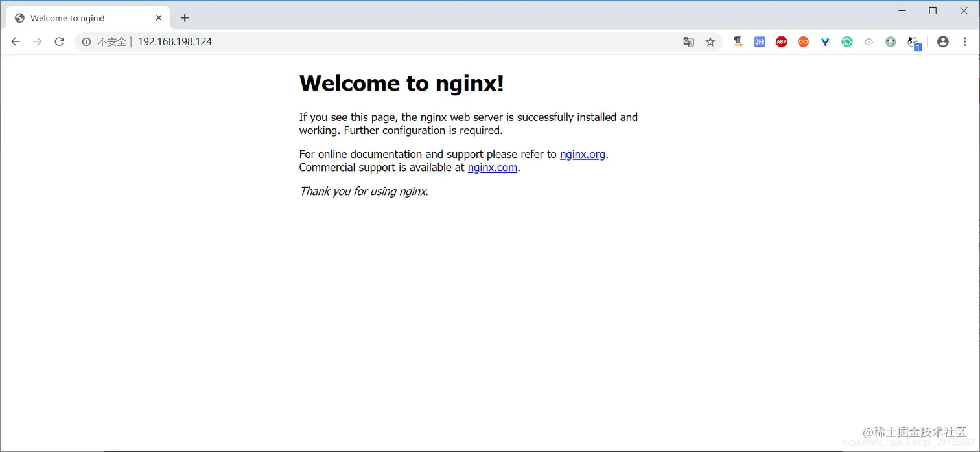Follow the nginx.org link
980x452 pixels.
pyautogui.click(x=583, y=154)
